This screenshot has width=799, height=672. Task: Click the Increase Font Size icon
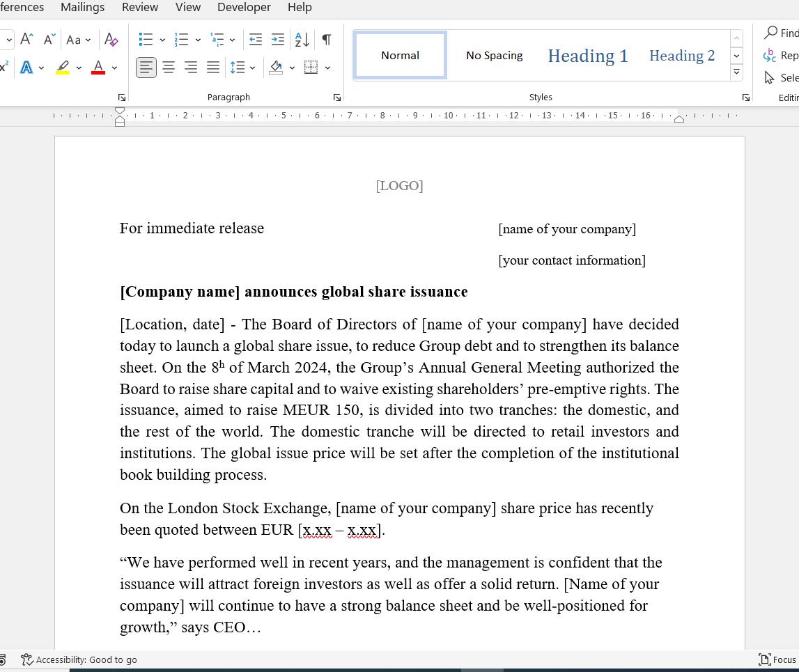pos(26,39)
